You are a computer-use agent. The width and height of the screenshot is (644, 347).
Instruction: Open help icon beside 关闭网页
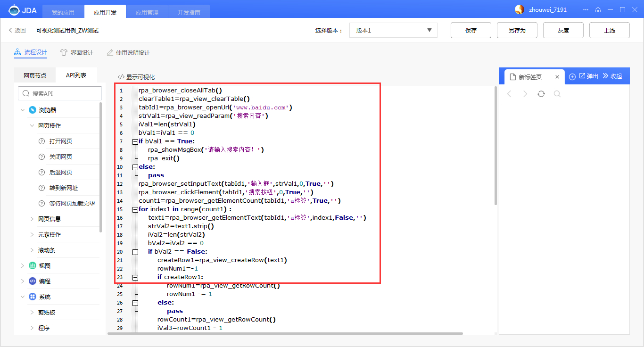point(41,157)
